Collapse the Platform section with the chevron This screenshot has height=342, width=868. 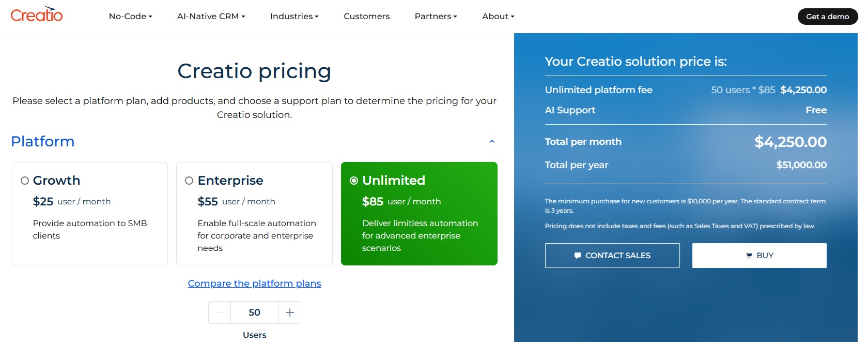point(492,141)
